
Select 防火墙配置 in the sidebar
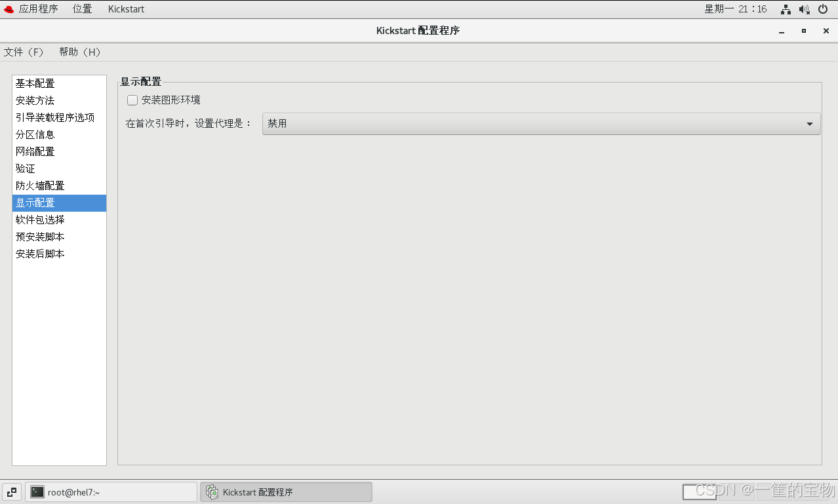coord(59,186)
